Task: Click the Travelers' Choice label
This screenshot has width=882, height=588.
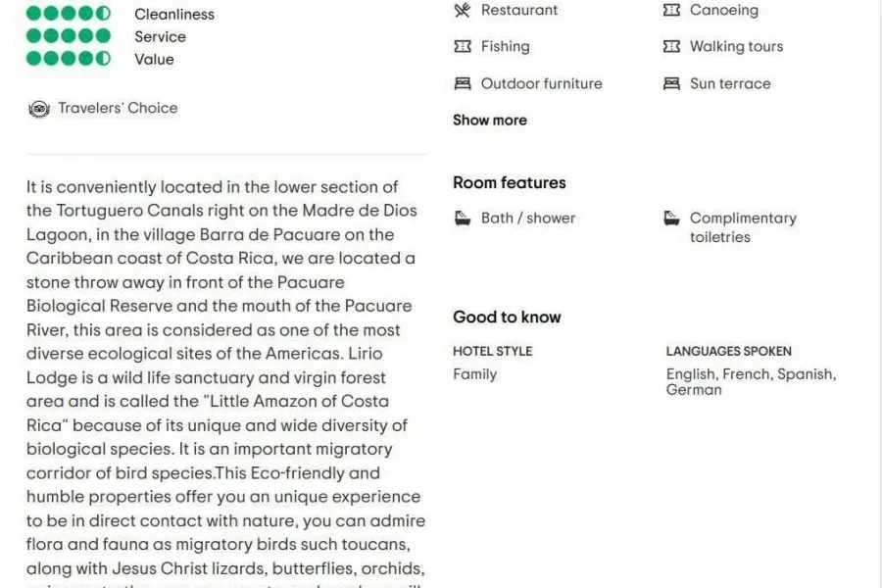Action: (118, 108)
